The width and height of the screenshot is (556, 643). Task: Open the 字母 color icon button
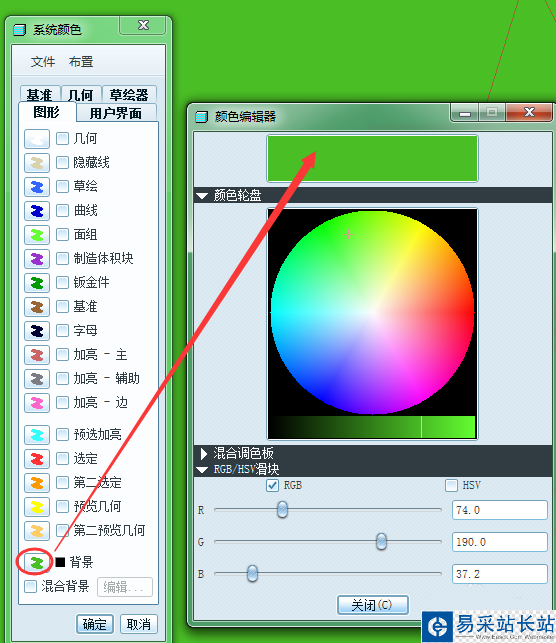[x=37, y=331]
